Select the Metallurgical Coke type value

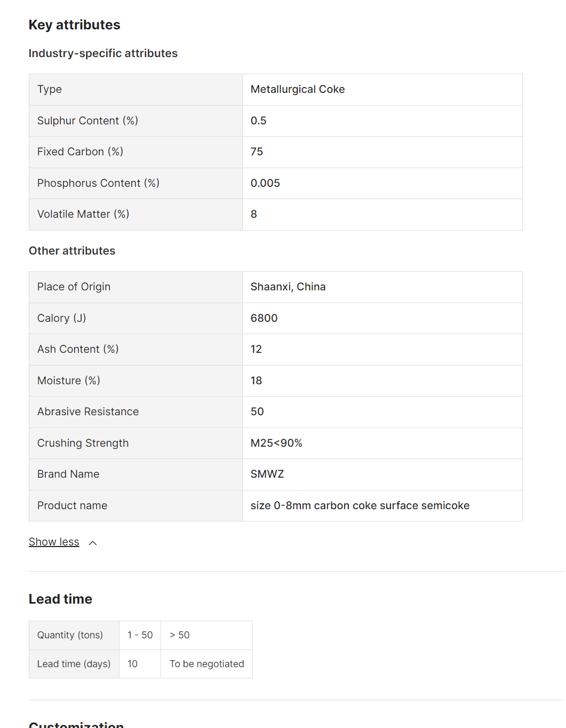pyautogui.click(x=298, y=90)
